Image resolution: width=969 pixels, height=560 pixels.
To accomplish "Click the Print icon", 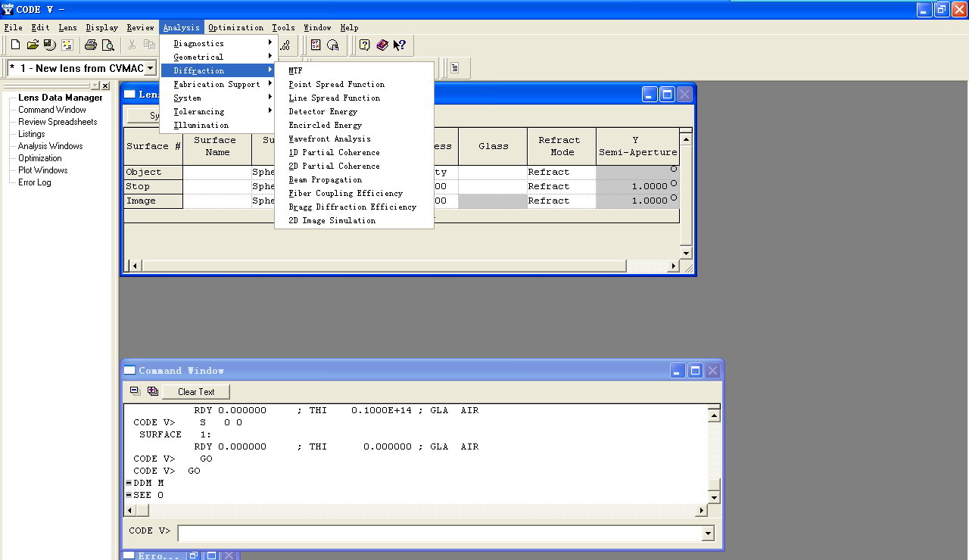I will coord(91,45).
